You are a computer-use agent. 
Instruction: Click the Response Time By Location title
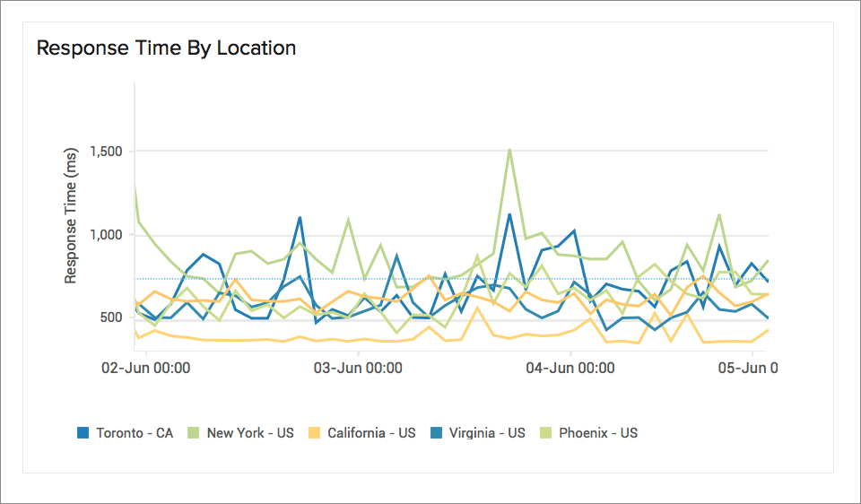(x=166, y=48)
